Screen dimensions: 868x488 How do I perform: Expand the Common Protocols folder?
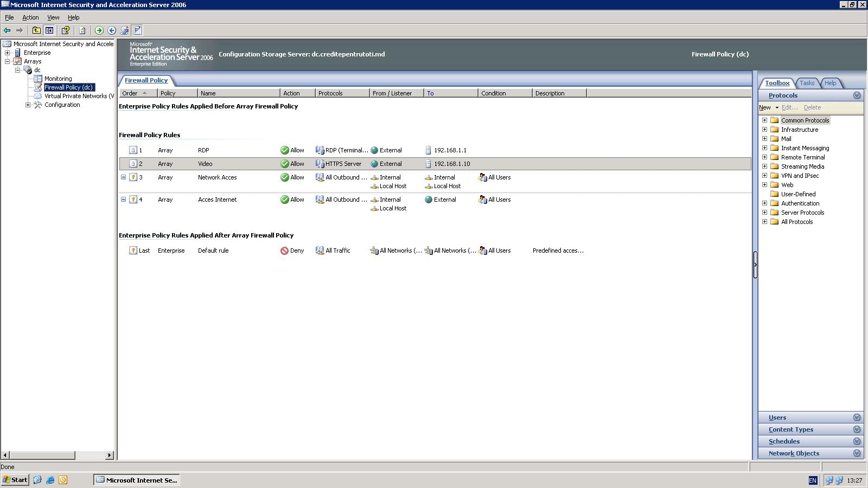[x=764, y=120]
